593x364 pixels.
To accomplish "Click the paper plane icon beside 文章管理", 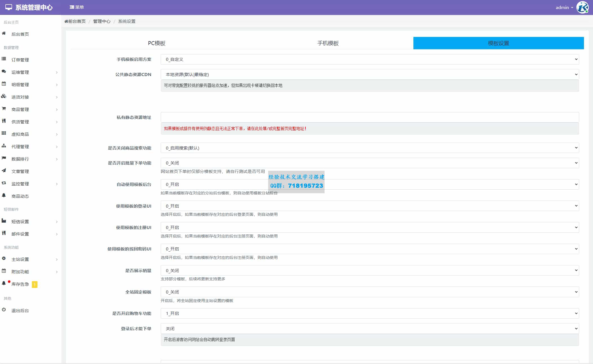I will tap(4, 170).
